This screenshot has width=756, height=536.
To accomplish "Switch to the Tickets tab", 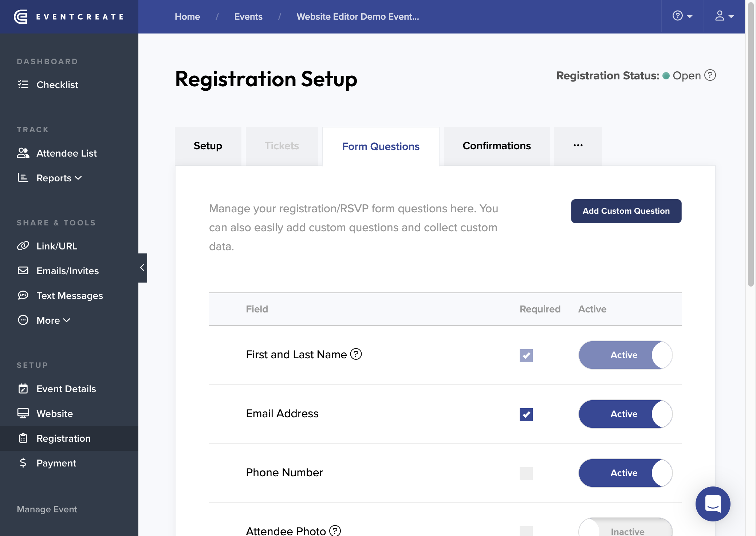I will pyautogui.click(x=282, y=146).
